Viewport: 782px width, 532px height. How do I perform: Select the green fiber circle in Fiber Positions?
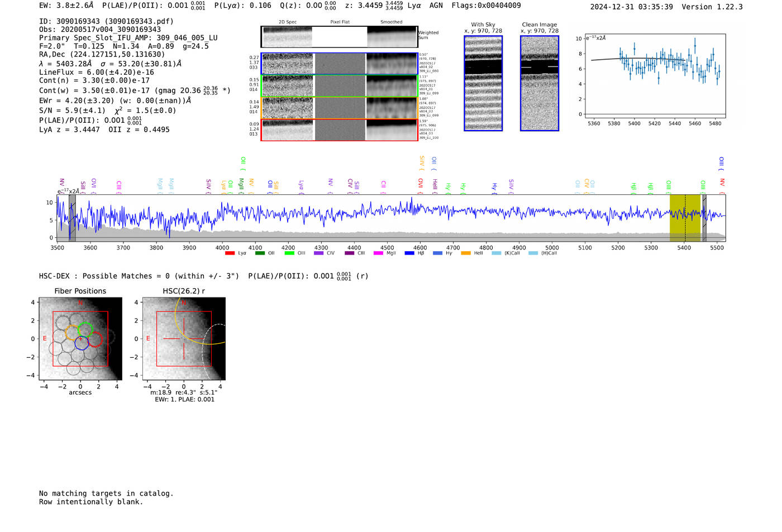pyautogui.click(x=85, y=329)
